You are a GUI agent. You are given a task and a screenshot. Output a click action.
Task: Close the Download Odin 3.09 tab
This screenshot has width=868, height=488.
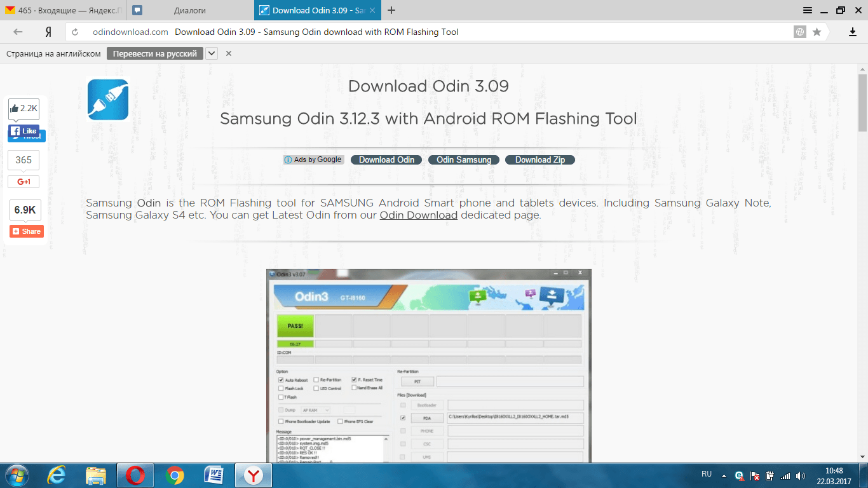(373, 10)
